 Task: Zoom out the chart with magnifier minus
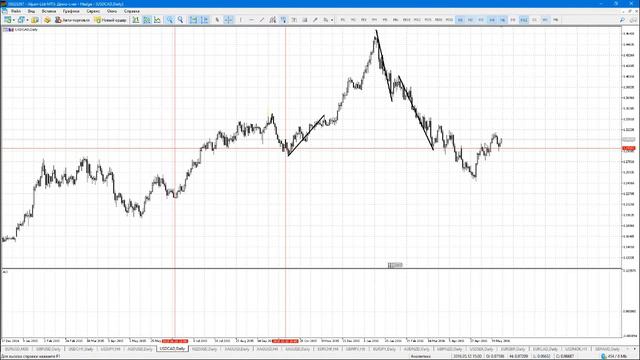[x=180, y=20]
